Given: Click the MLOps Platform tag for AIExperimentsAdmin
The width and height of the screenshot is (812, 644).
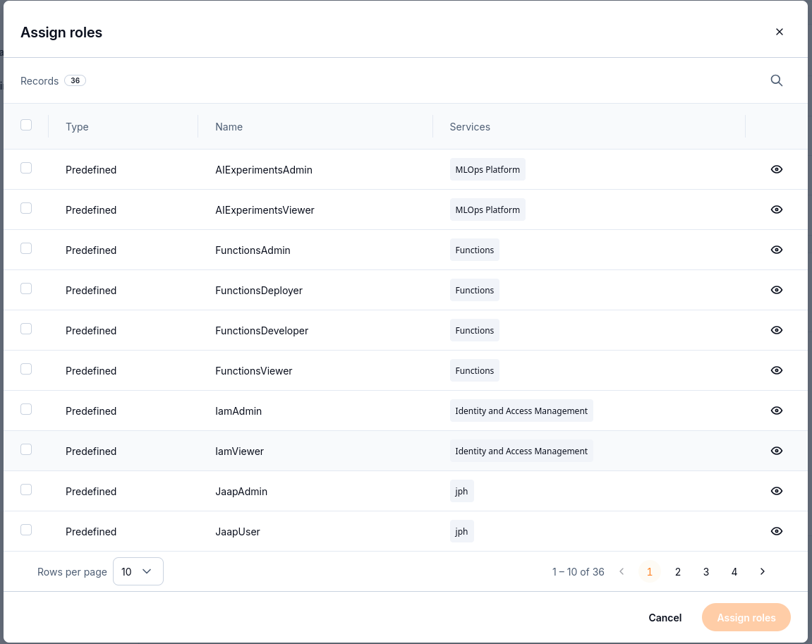Looking at the screenshot, I should pos(487,170).
